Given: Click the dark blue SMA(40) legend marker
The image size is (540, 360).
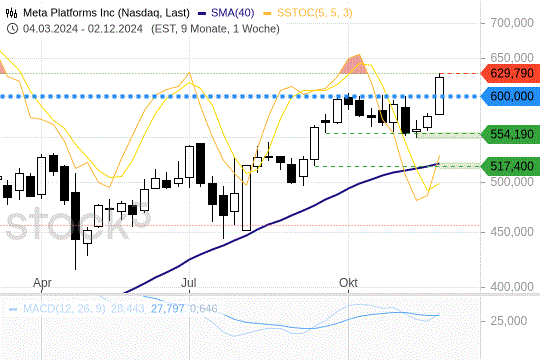Looking at the screenshot, I should tap(202, 14).
